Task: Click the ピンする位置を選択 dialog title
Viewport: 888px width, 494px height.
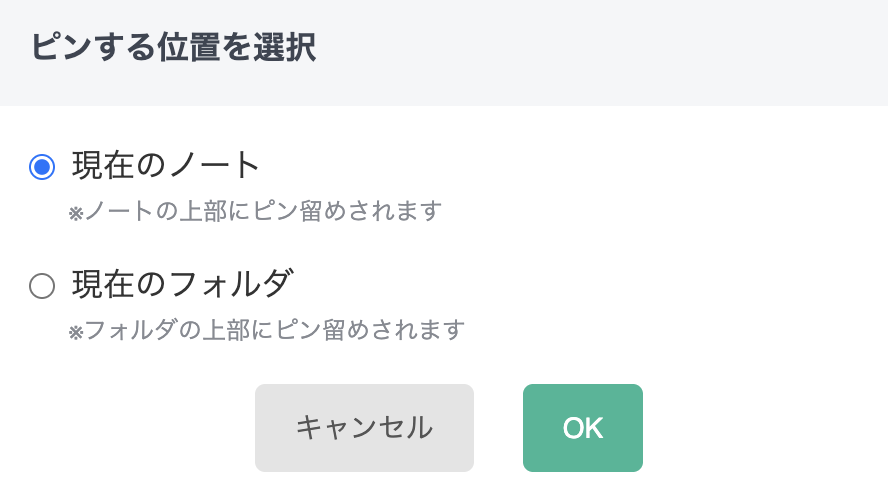Action: pos(174,48)
